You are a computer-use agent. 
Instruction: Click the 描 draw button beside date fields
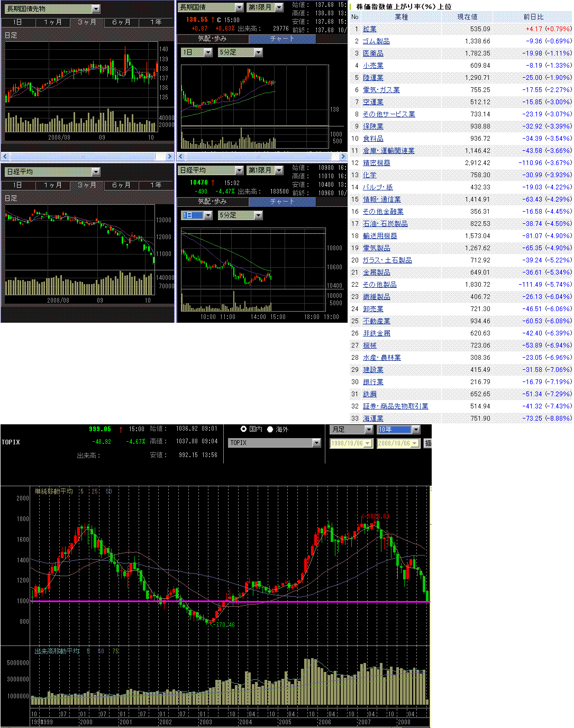[427, 443]
